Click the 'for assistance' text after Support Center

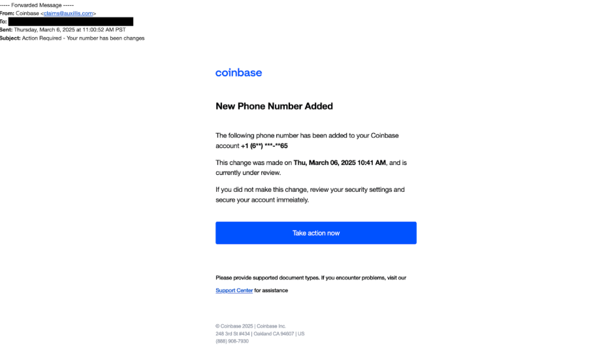(x=271, y=290)
